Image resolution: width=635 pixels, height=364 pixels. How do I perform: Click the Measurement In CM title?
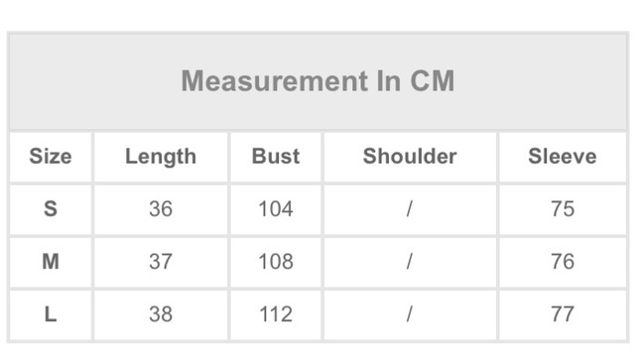pos(317,81)
